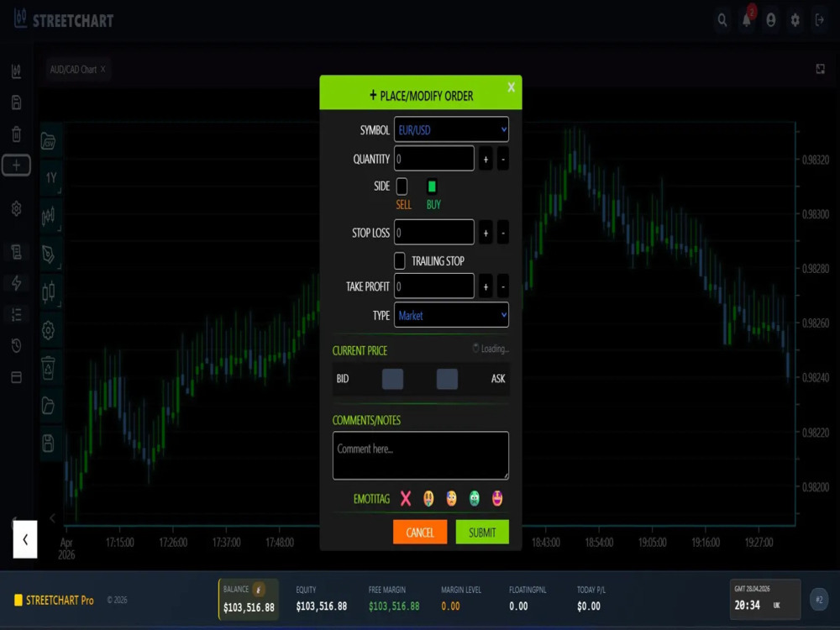Open header settings gear next to profile
Screen dimensions: 840x630
pyautogui.click(x=795, y=20)
